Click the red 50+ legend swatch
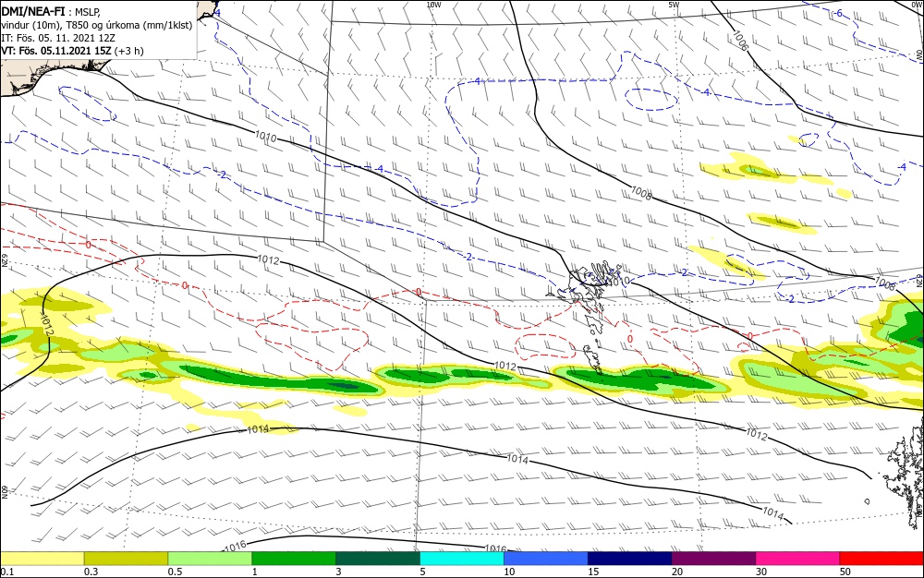924x578 pixels. tap(881, 559)
